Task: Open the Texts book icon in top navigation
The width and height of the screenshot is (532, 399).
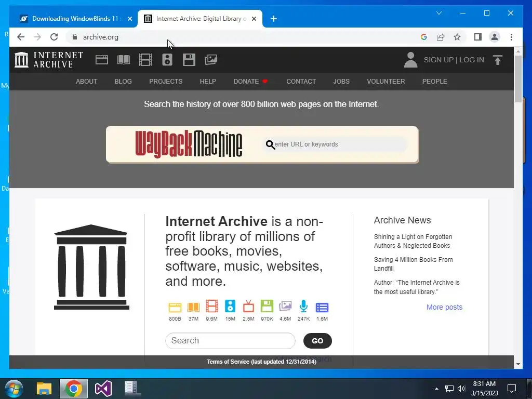Action: [x=124, y=60]
